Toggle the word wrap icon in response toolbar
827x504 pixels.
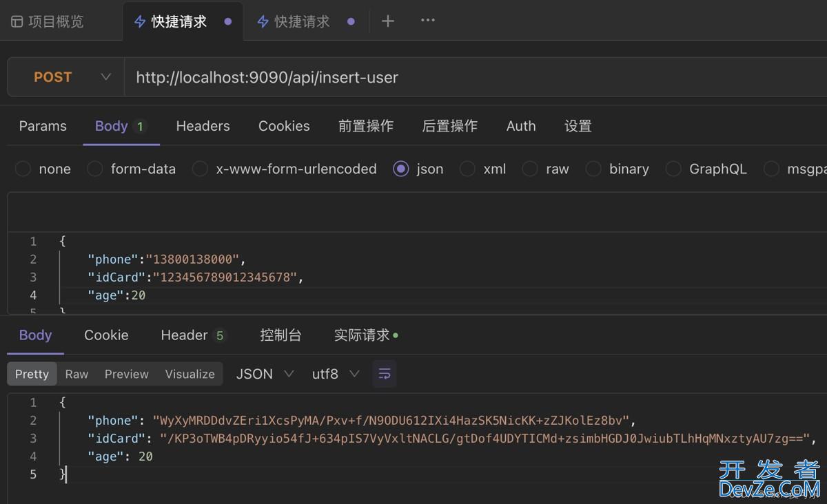[385, 374]
